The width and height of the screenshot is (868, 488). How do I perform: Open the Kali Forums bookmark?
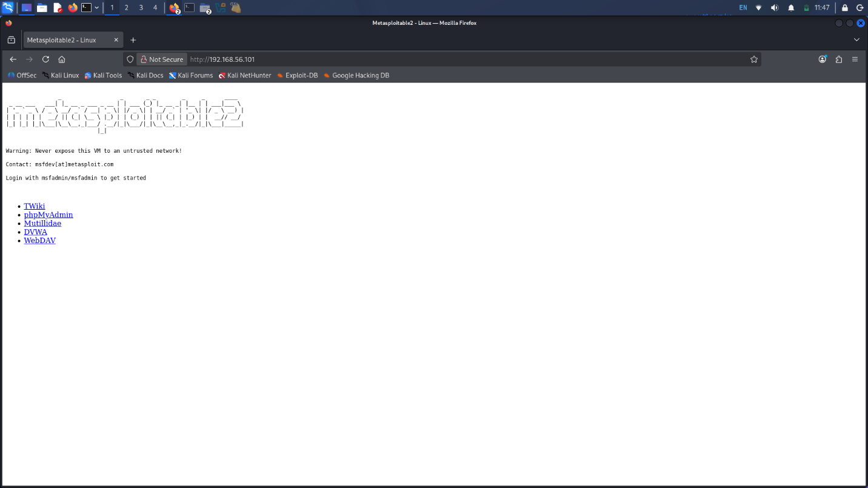click(191, 75)
